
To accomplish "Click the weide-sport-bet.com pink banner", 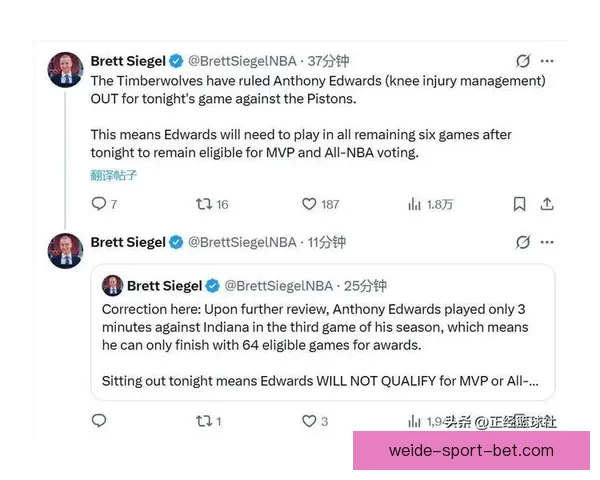I will [x=471, y=451].
